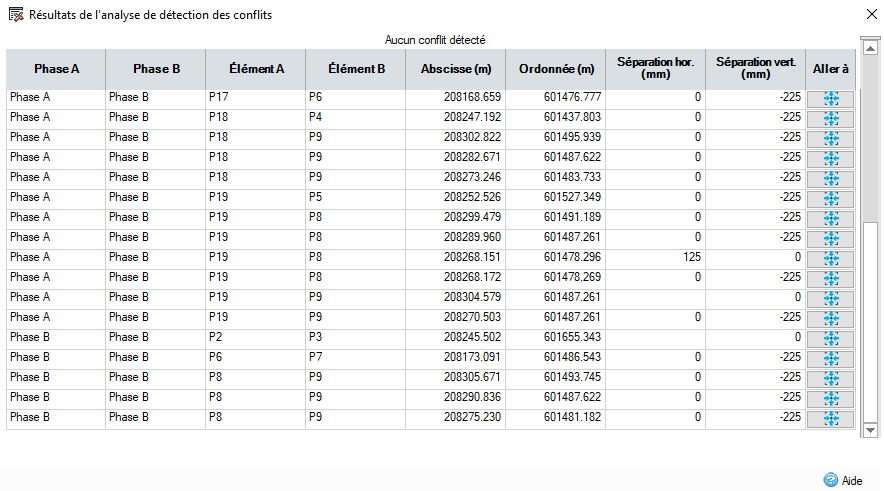884x491 pixels.
Task: Go to conflict at abscissa 208304.579
Action: pos(830,298)
